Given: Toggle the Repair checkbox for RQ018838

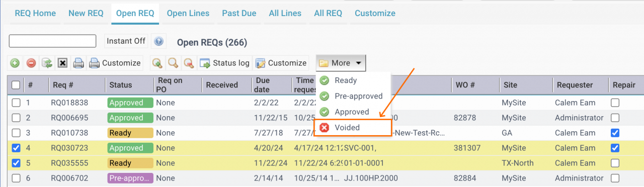Looking at the screenshot, I should coord(615,103).
